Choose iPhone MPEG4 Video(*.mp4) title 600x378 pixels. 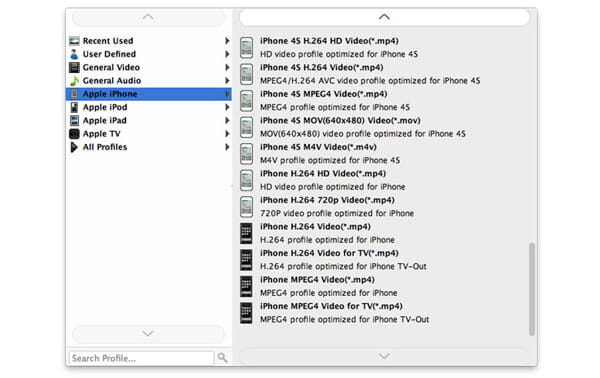click(318, 280)
